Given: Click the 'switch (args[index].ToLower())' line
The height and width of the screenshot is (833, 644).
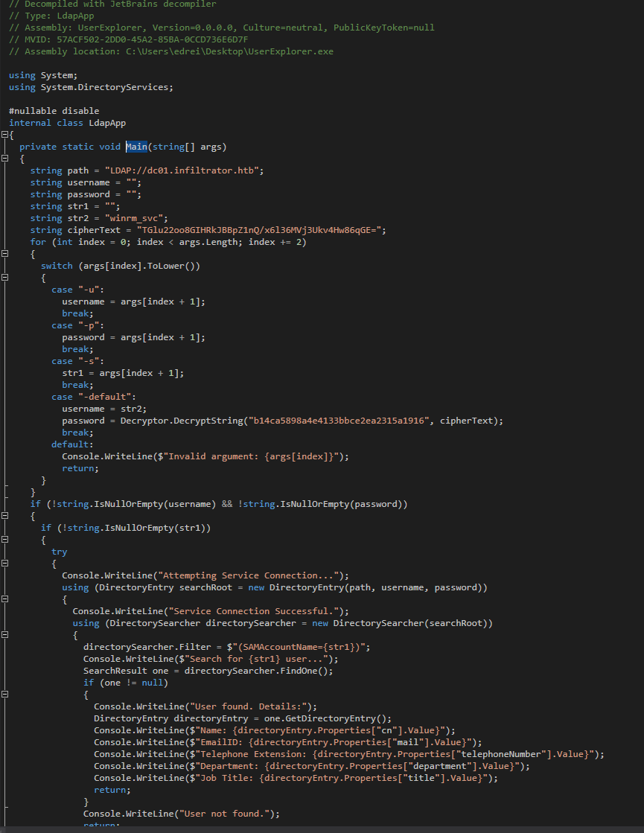Looking at the screenshot, I should (x=121, y=266).
